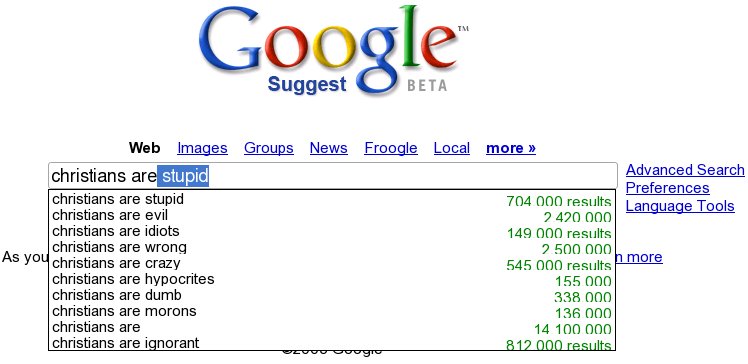Switch to News search
The image size is (748, 364).
[x=329, y=148]
